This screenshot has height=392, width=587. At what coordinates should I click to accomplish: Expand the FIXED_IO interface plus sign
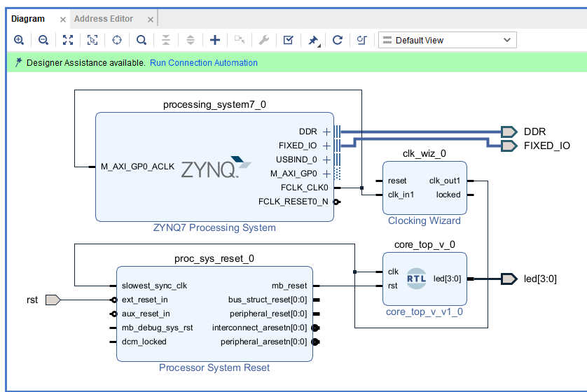point(326,146)
